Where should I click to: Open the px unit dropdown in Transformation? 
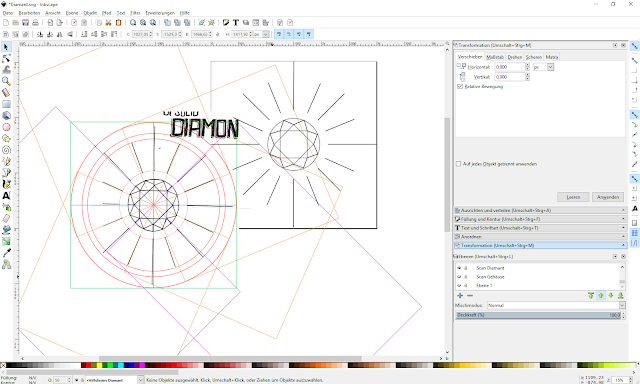click(543, 67)
